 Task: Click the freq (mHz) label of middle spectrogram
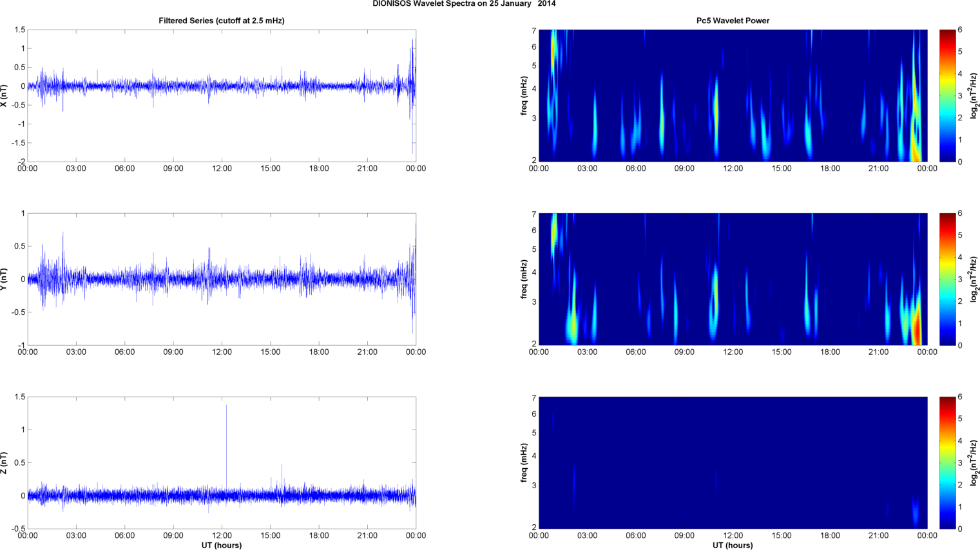coord(524,279)
